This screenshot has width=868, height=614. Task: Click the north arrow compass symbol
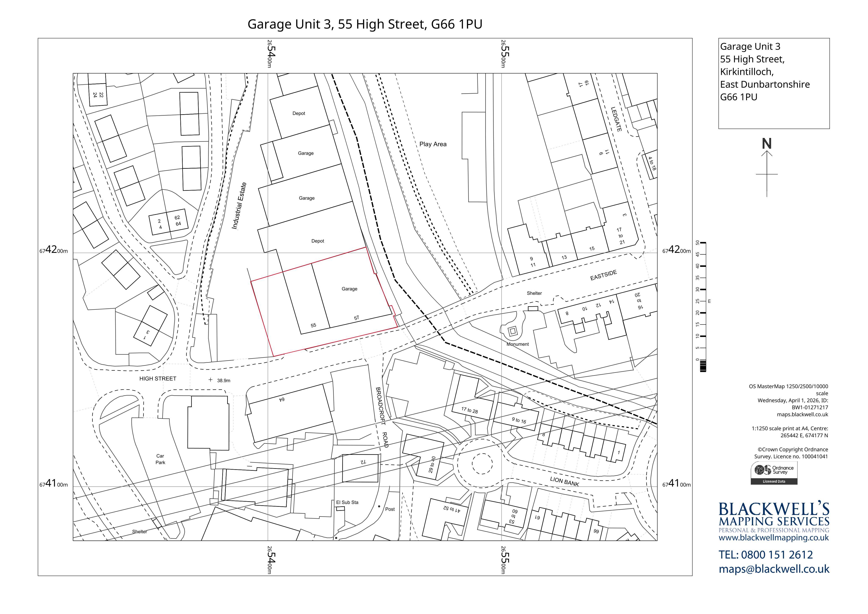point(767,167)
